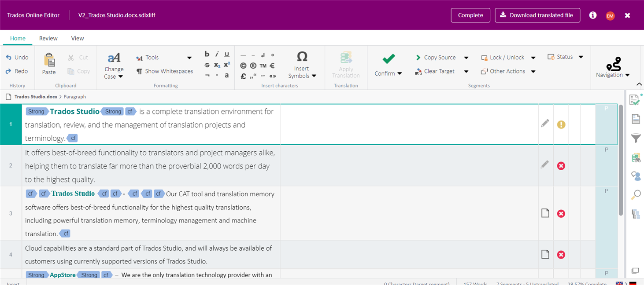
Task: Open the magnifier search sidebar icon
Action: tap(636, 195)
